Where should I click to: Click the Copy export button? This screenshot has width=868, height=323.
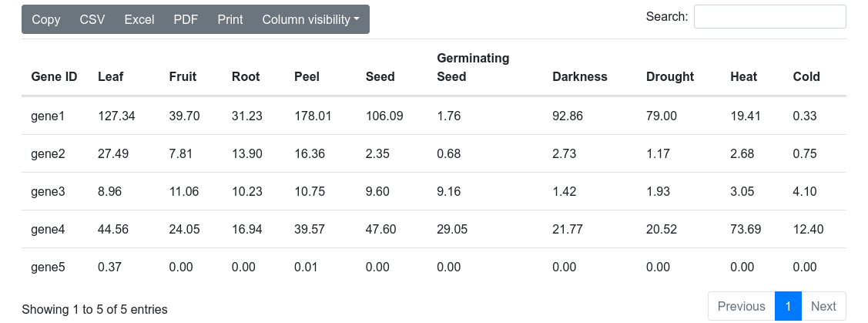46,19
